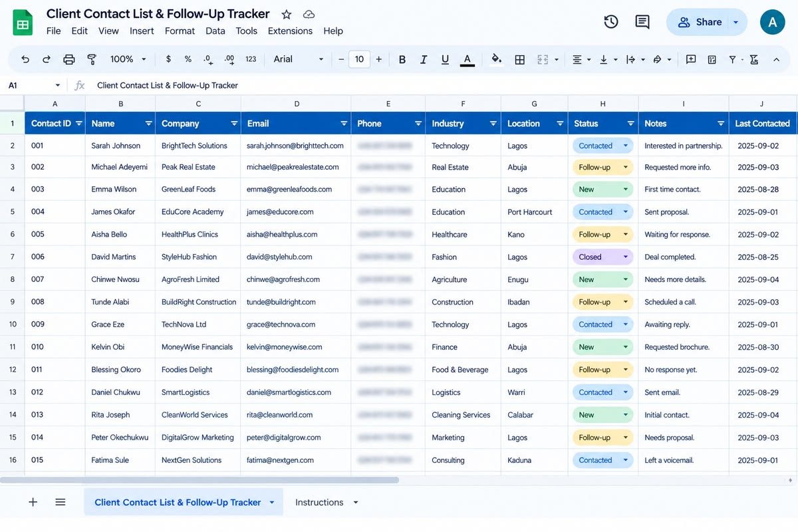
Task: Click the Print icon
Action: pos(69,59)
